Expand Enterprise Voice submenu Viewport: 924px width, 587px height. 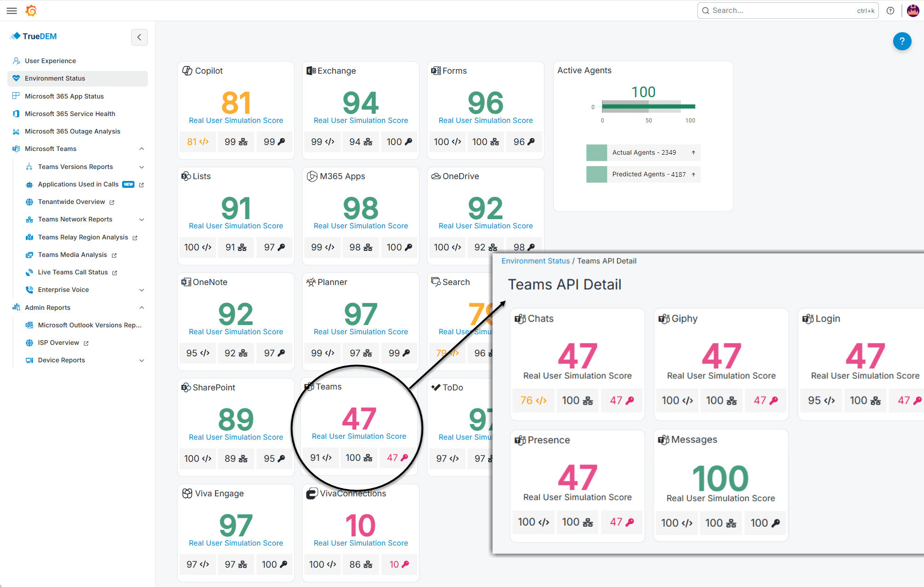[x=142, y=290]
